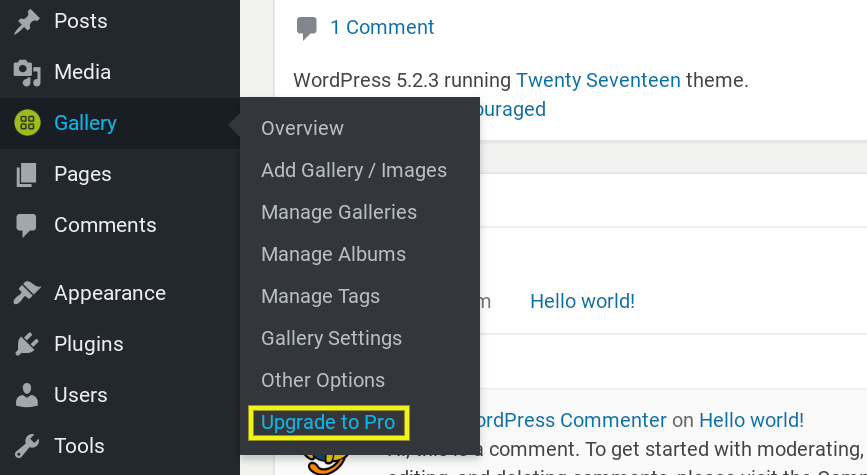Click the Users person icon

[x=27, y=395]
